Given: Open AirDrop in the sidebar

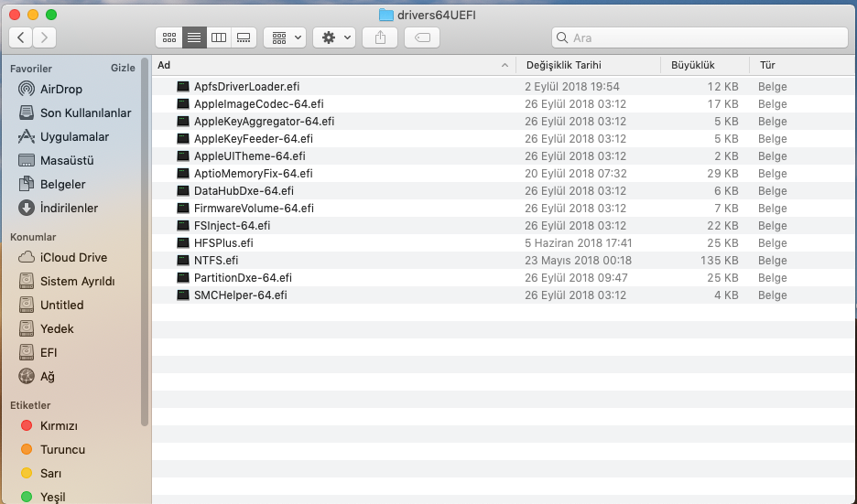Looking at the screenshot, I should click(60, 90).
